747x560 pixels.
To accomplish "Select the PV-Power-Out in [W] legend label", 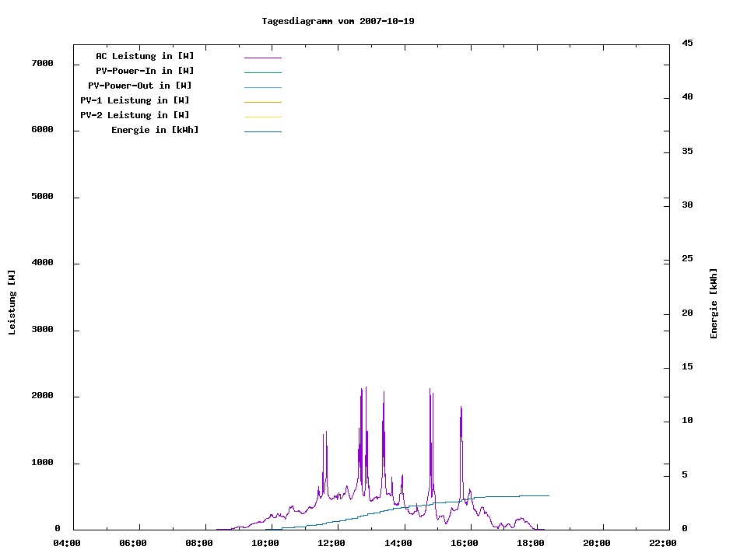I will [141, 86].
